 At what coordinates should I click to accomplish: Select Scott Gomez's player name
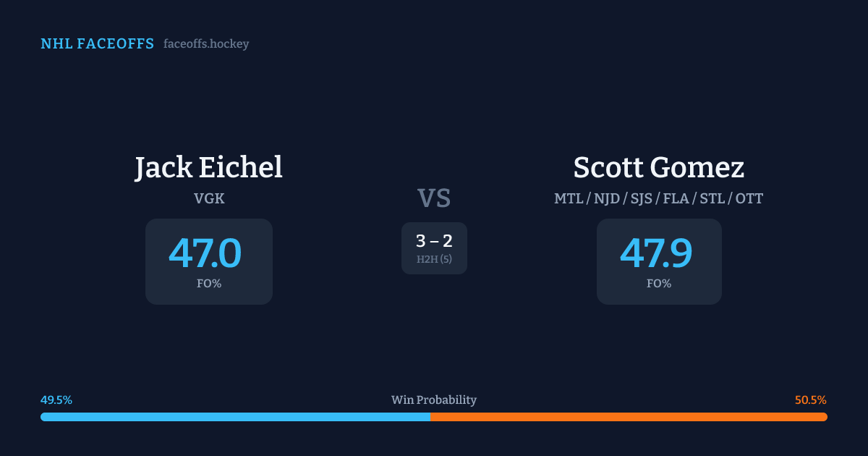[658, 168]
